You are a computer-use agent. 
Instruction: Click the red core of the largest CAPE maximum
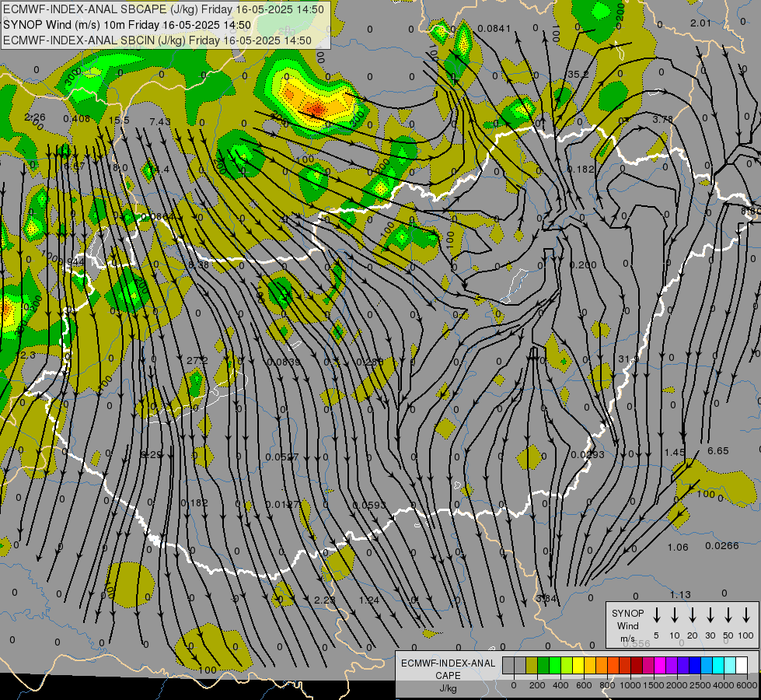tap(317, 110)
